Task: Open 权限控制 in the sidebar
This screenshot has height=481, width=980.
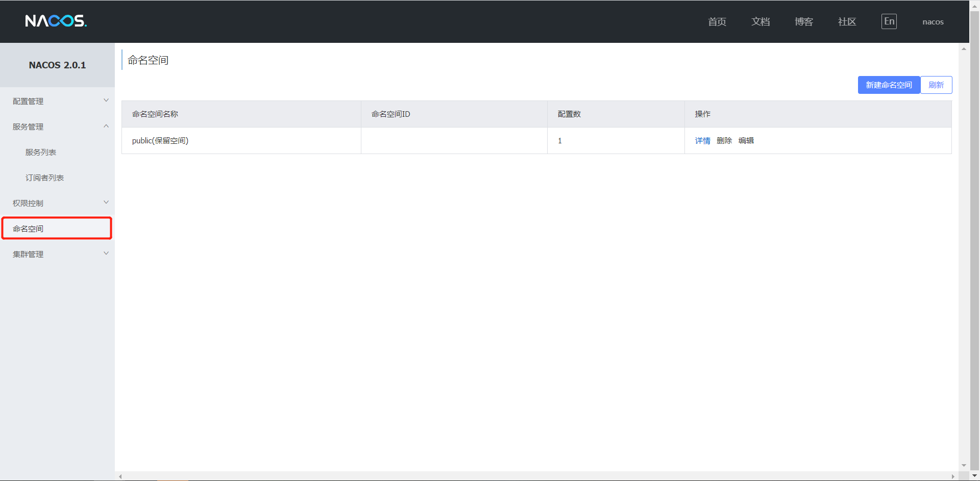Action: (28, 203)
